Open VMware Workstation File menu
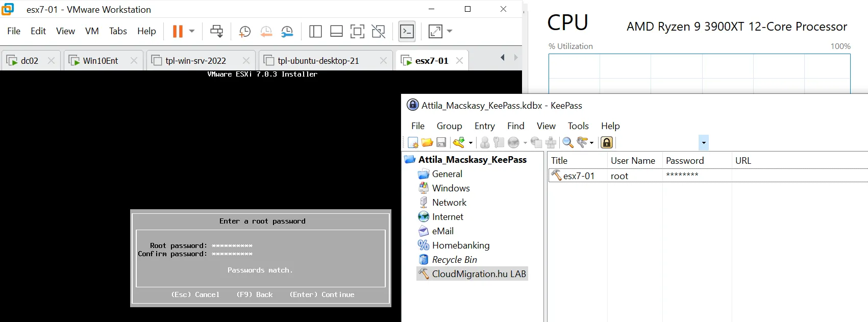The width and height of the screenshot is (868, 322). coord(14,31)
